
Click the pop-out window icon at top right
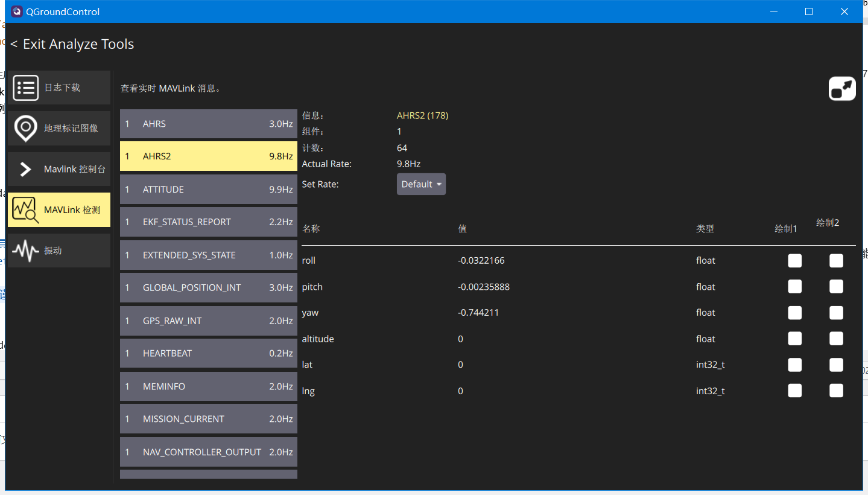(841, 89)
